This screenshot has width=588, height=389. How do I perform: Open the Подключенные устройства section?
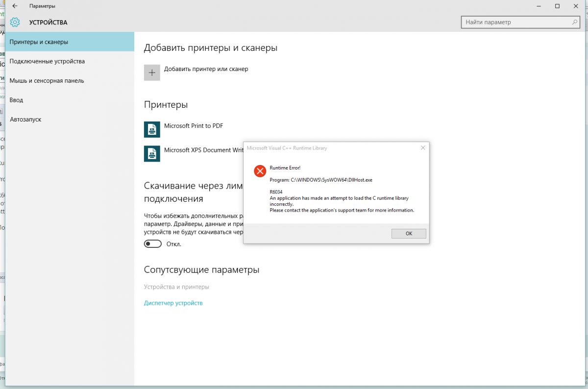pos(70,61)
